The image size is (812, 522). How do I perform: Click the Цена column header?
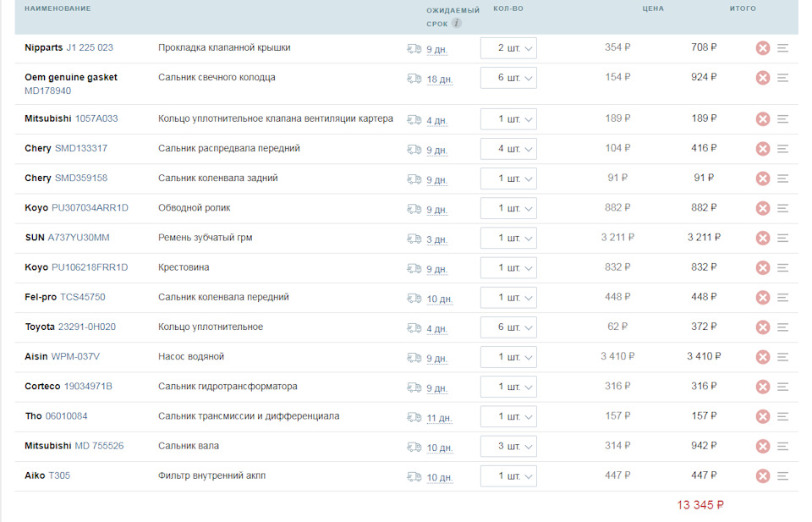[653, 8]
